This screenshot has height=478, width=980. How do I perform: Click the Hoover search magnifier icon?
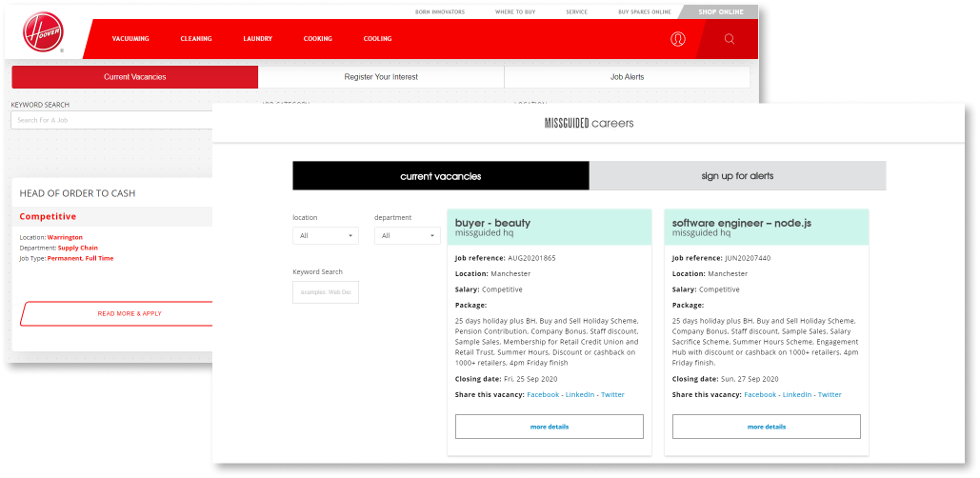[729, 39]
